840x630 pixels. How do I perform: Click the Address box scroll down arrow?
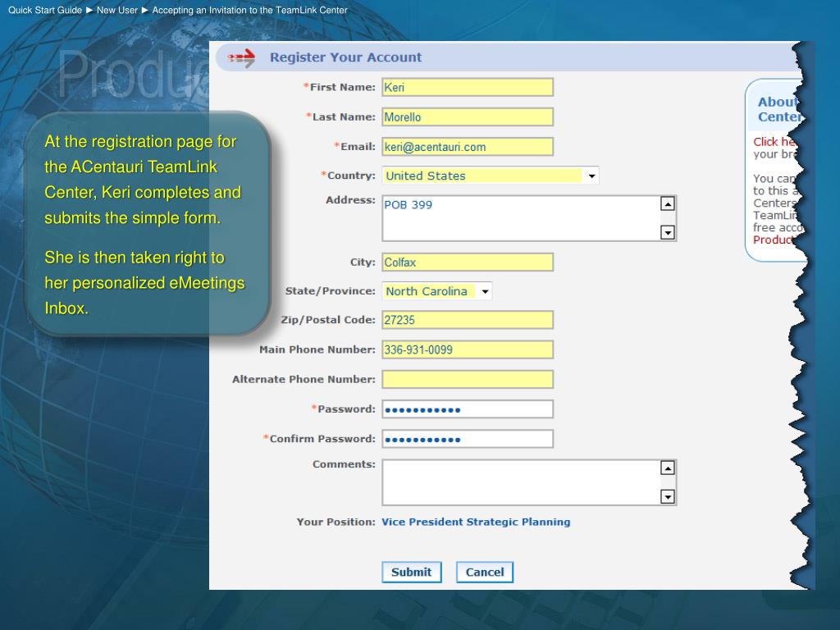click(x=668, y=232)
